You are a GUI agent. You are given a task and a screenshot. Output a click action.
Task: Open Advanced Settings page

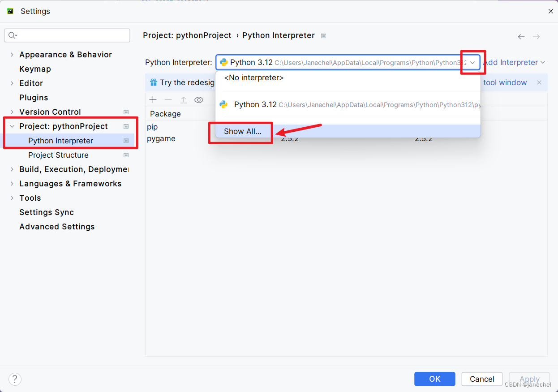[x=57, y=227]
